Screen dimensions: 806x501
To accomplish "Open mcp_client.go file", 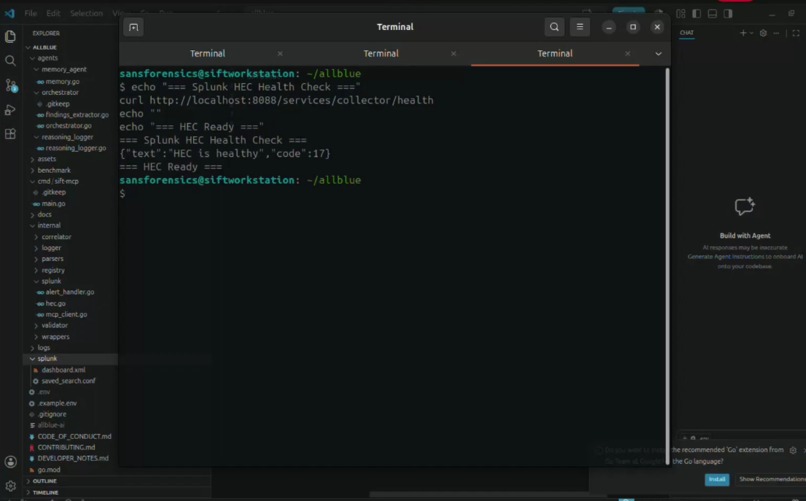I will [x=66, y=314].
